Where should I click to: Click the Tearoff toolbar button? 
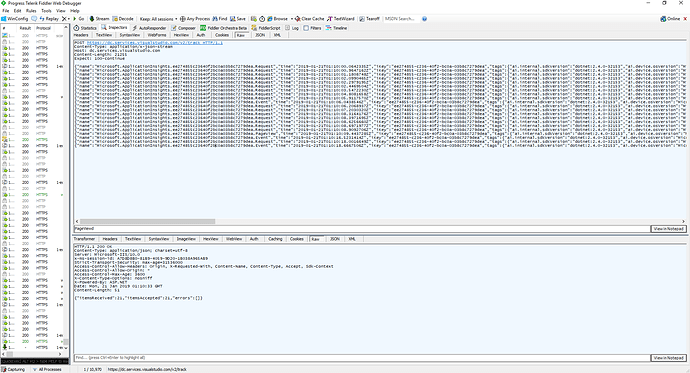point(369,19)
